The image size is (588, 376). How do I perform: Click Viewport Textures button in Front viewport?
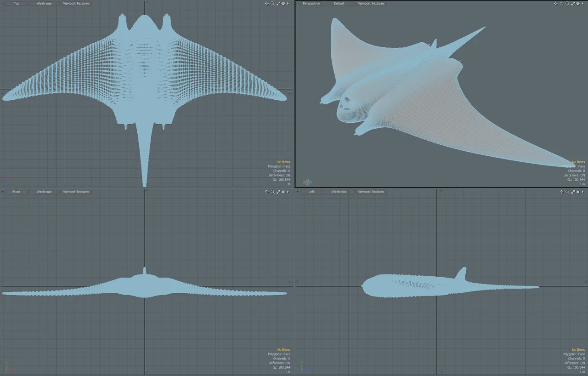(x=76, y=192)
